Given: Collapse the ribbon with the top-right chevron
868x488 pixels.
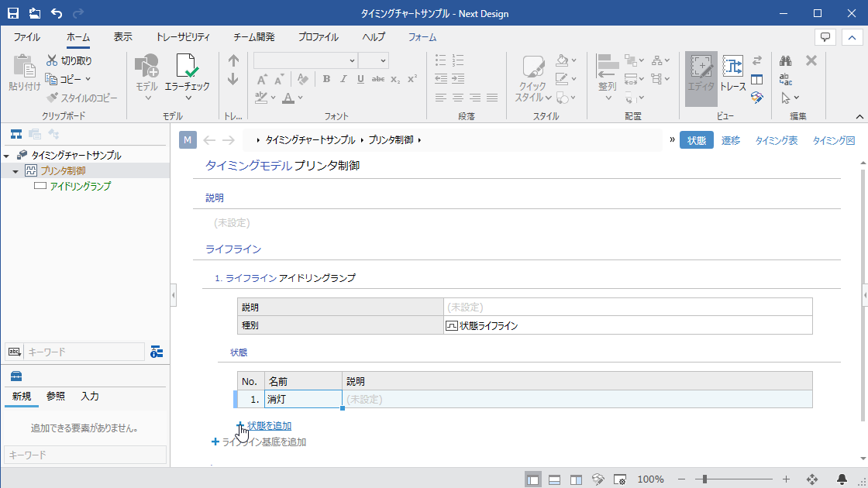Looking at the screenshot, I should (852, 37).
